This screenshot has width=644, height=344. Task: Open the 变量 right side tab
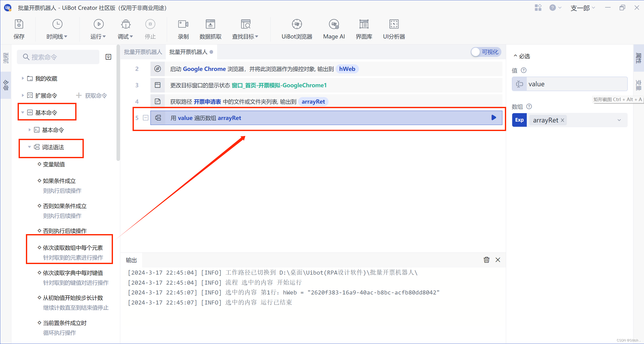point(638,85)
